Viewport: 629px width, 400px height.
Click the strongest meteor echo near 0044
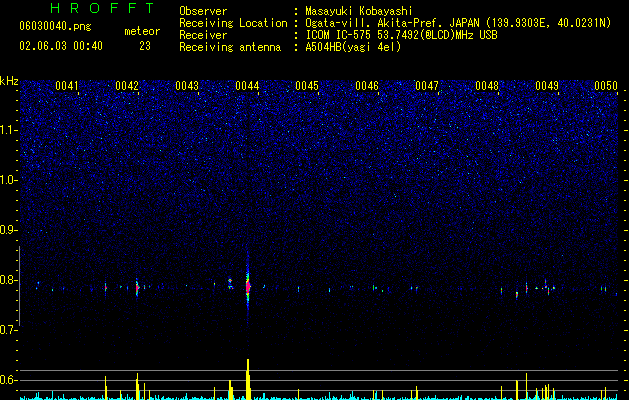pos(248,286)
